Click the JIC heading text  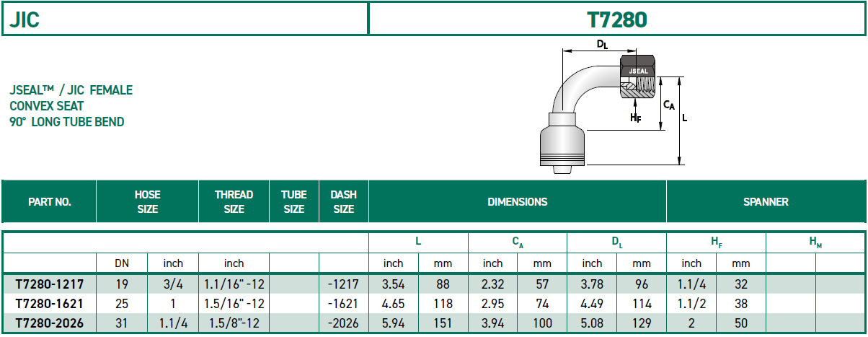click(x=25, y=19)
